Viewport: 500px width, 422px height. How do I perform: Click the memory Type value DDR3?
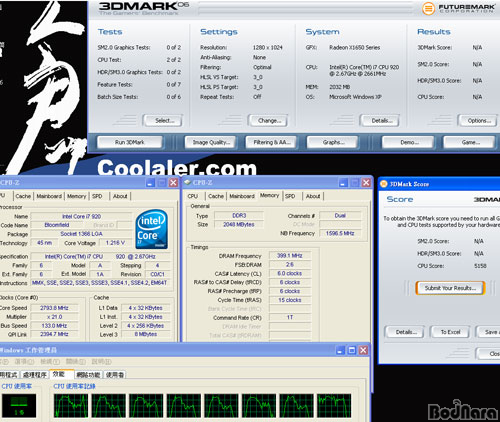pos(239,216)
